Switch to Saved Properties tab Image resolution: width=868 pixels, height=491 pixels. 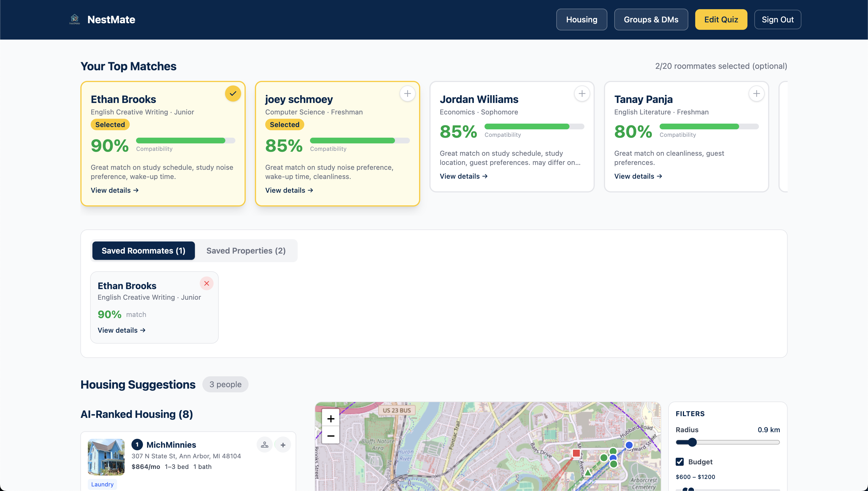point(246,251)
